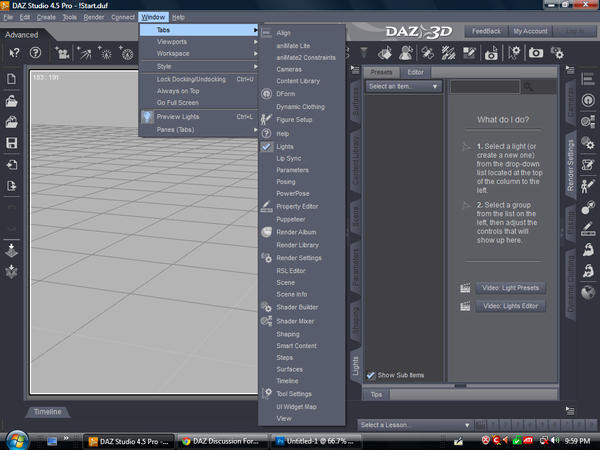Click the My Account button
This screenshot has height=450, width=600.
530,31
